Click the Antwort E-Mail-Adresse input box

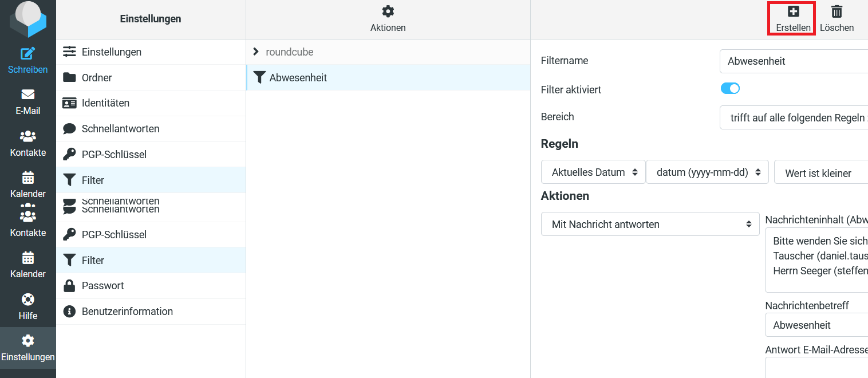point(816,368)
